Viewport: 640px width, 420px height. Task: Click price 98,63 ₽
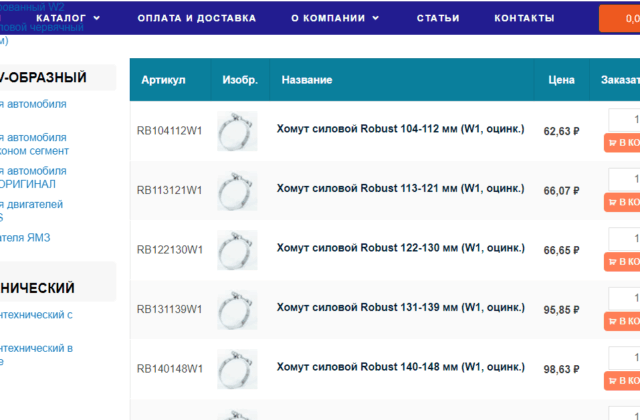(561, 369)
